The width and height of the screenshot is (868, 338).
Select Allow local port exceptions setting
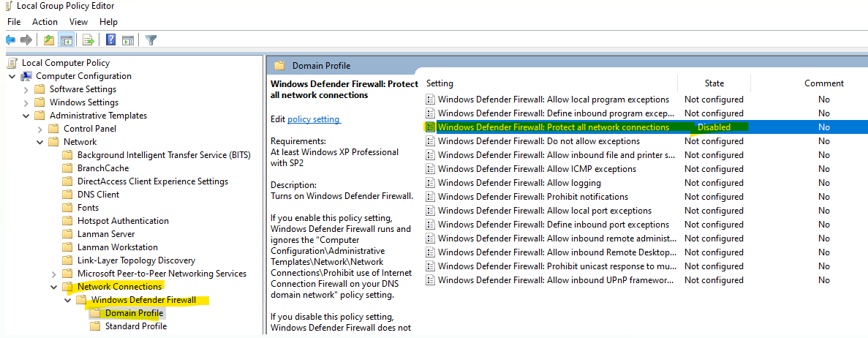click(545, 211)
